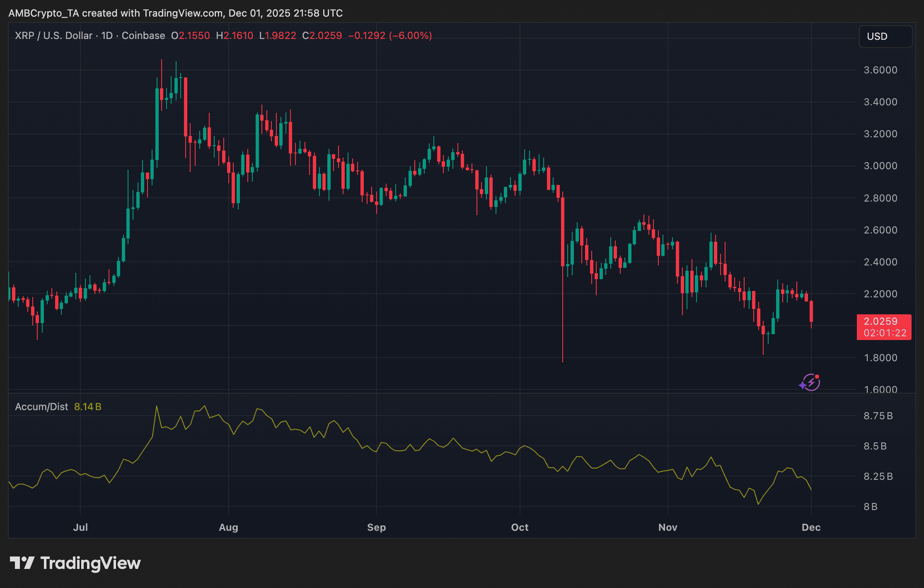The image size is (924, 588).
Task: Select the Oct label on time axis
Action: click(x=519, y=527)
